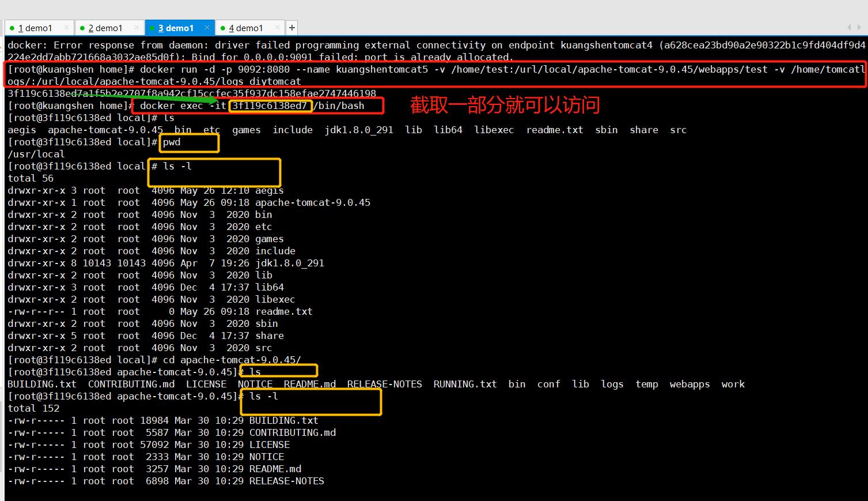Click 'jdk1.8.0_291' in the Apr 7 19:26 row
The height and width of the screenshot is (501, 868).
click(x=290, y=263)
